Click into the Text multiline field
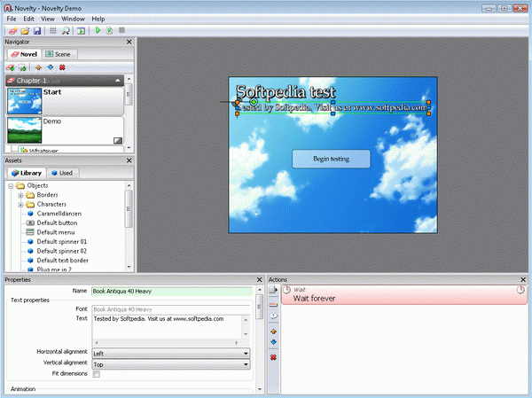Screen dimensions: 532x398 pyautogui.click(x=168, y=327)
